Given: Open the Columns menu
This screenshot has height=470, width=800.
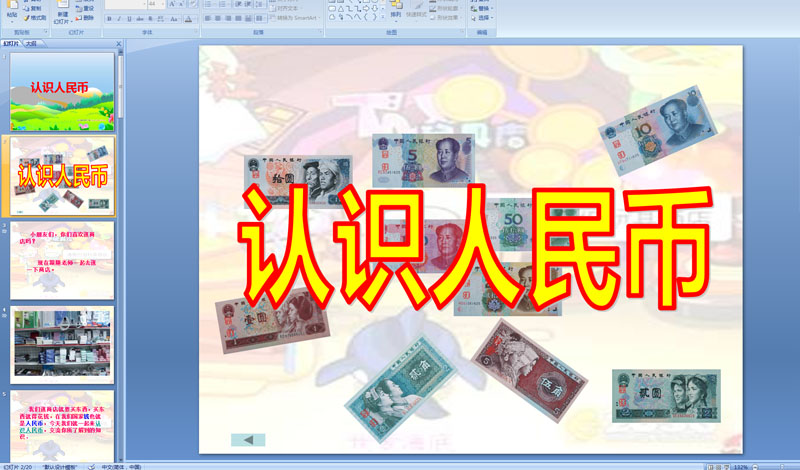Looking at the screenshot, I should pyautogui.click(x=260, y=18).
